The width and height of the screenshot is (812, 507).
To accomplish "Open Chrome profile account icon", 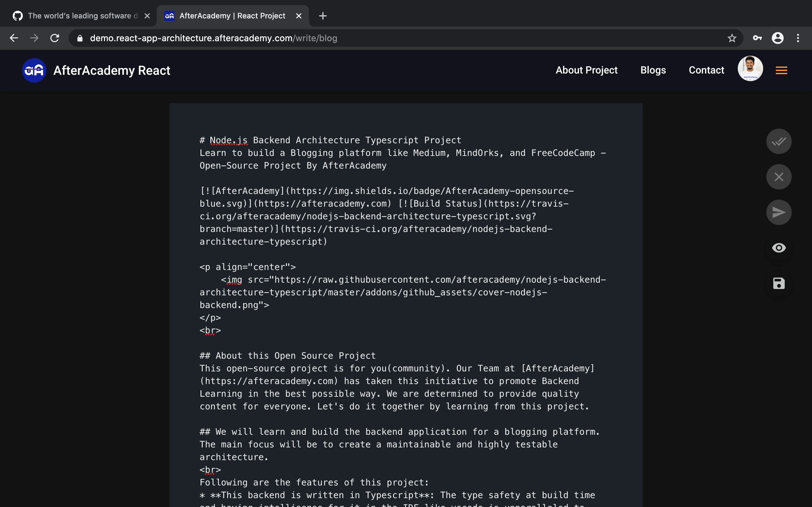I will [777, 38].
